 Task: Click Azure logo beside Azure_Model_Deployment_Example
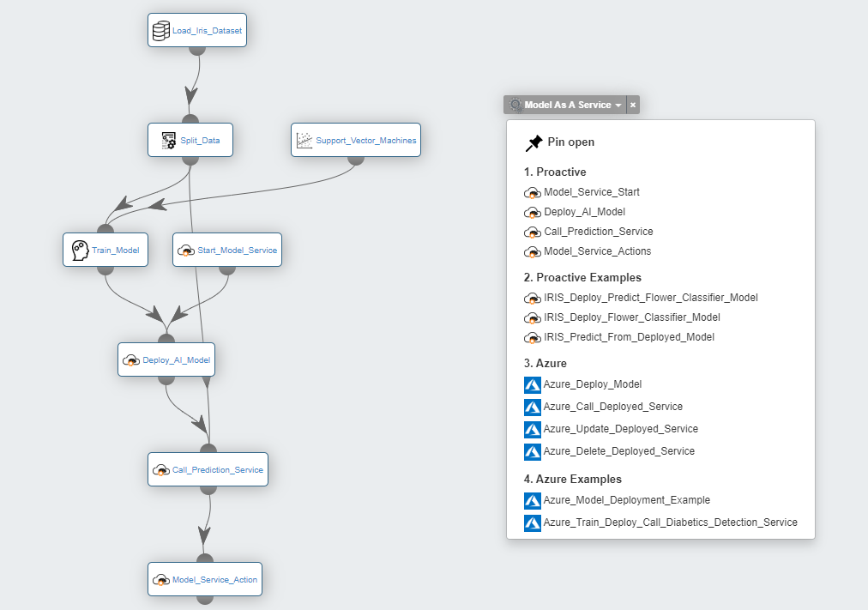click(533, 500)
